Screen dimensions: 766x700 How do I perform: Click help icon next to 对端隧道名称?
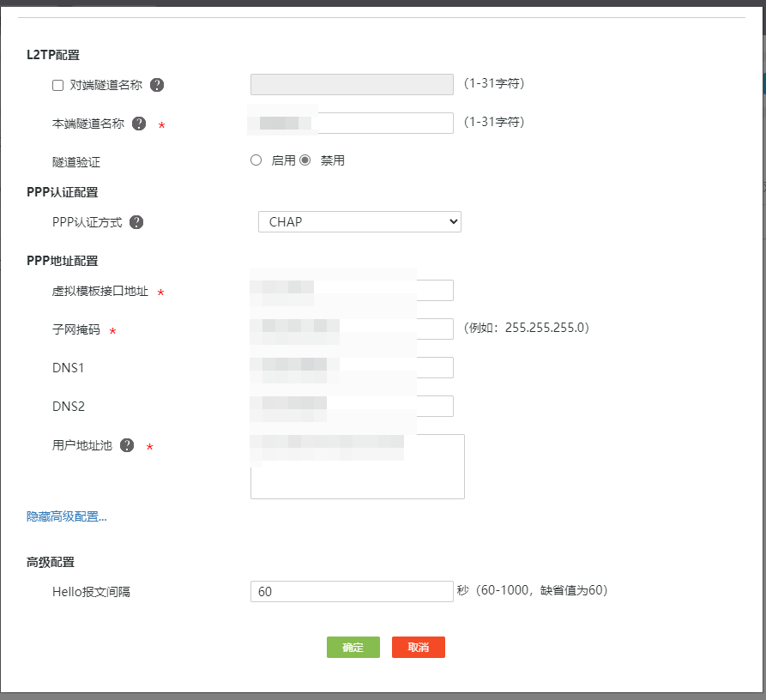[157, 84]
